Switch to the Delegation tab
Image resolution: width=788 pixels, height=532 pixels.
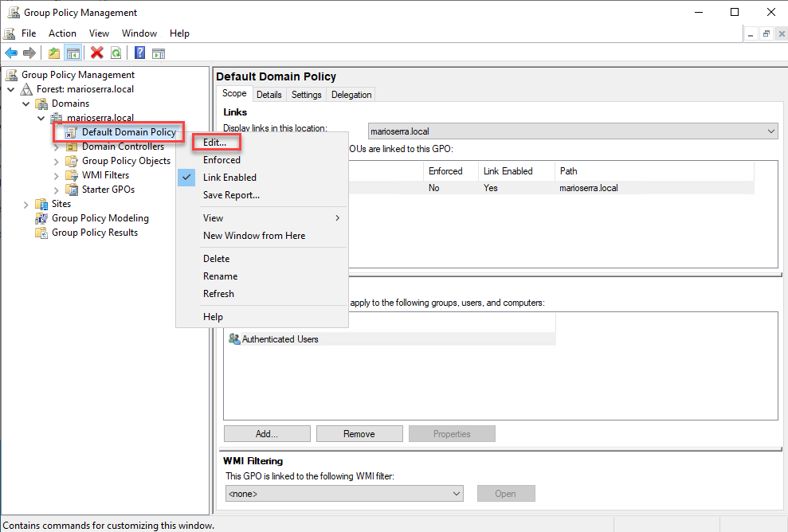click(351, 95)
